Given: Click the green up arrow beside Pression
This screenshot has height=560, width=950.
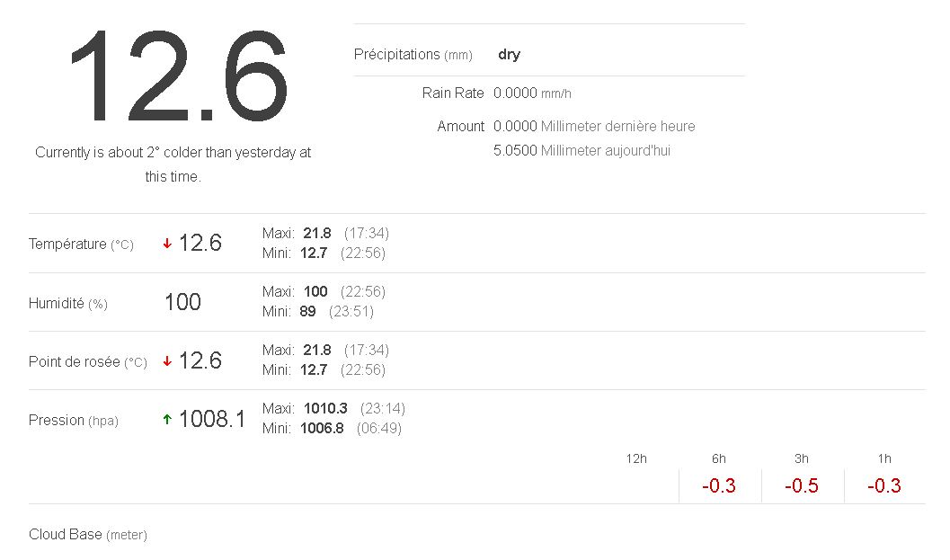Looking at the screenshot, I should tap(167, 420).
